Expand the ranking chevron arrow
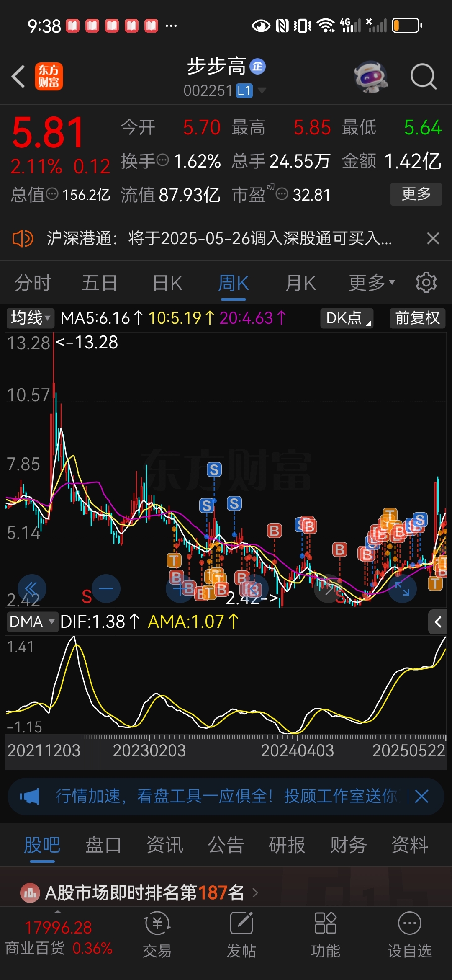Image resolution: width=452 pixels, height=980 pixels. coord(255,893)
